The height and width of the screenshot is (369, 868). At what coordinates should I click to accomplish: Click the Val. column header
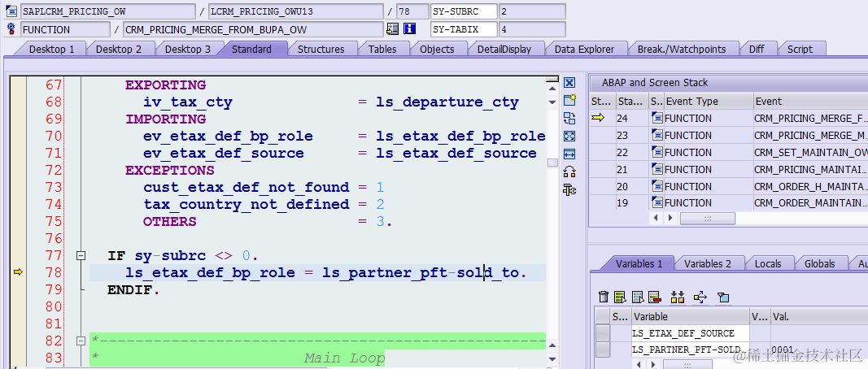pos(819,317)
